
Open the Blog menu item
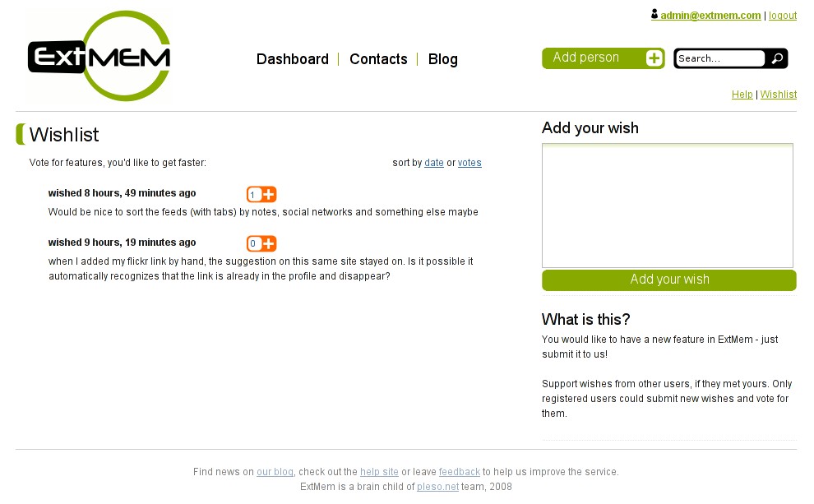(x=443, y=59)
